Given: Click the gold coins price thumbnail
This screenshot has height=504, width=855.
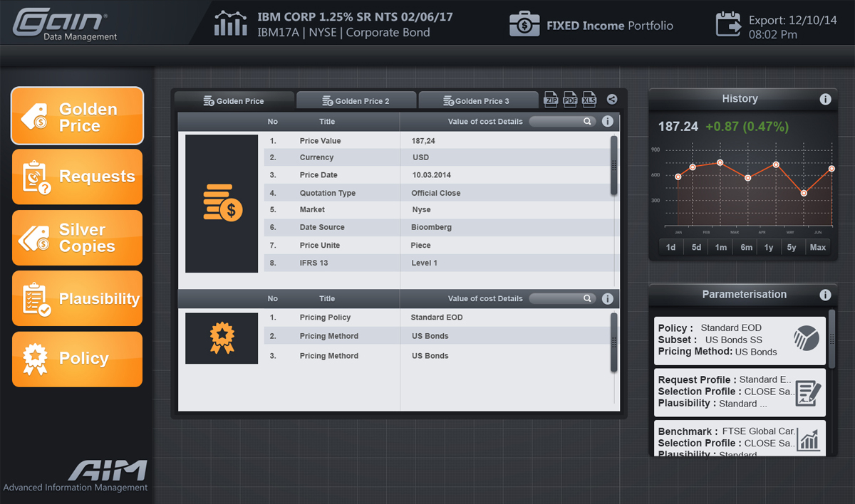Looking at the screenshot, I should point(222,204).
